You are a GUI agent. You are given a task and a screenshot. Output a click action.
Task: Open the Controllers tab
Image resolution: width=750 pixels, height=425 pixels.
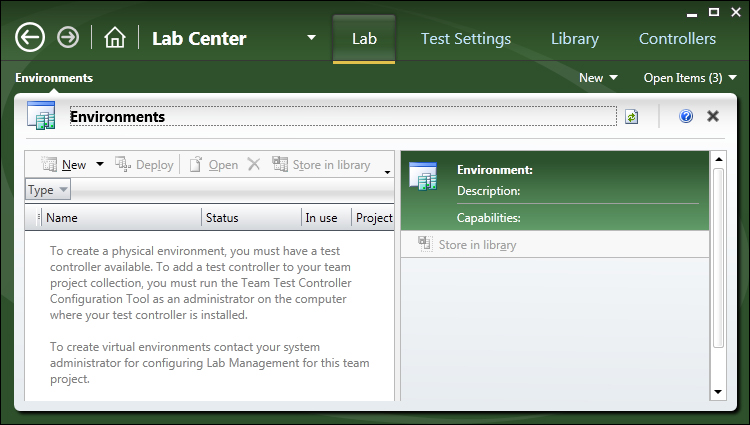[677, 39]
